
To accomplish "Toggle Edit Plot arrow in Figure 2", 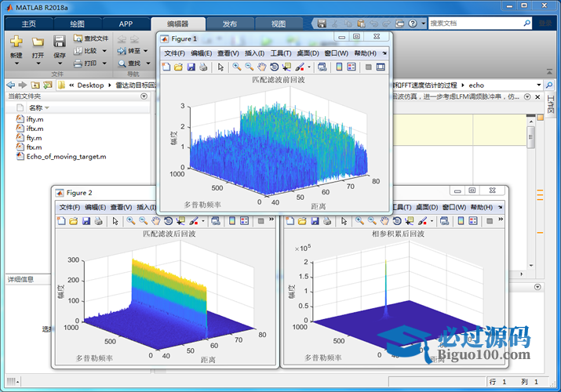I will pyautogui.click(x=115, y=221).
